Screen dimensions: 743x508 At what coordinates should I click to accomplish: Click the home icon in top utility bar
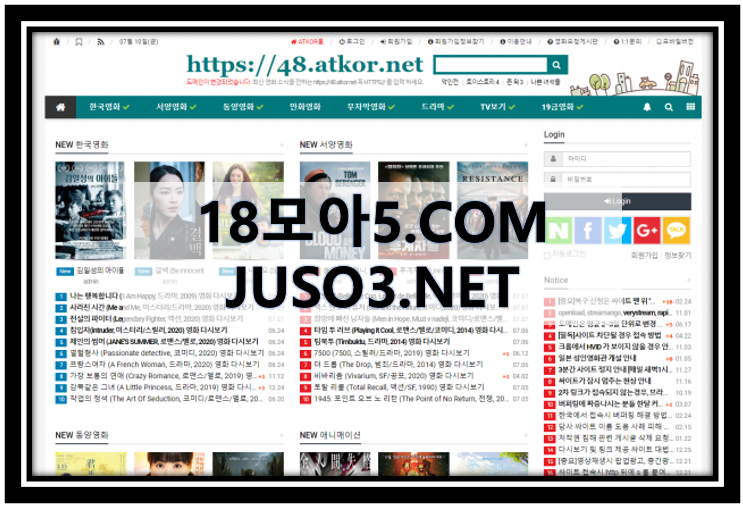(x=57, y=42)
